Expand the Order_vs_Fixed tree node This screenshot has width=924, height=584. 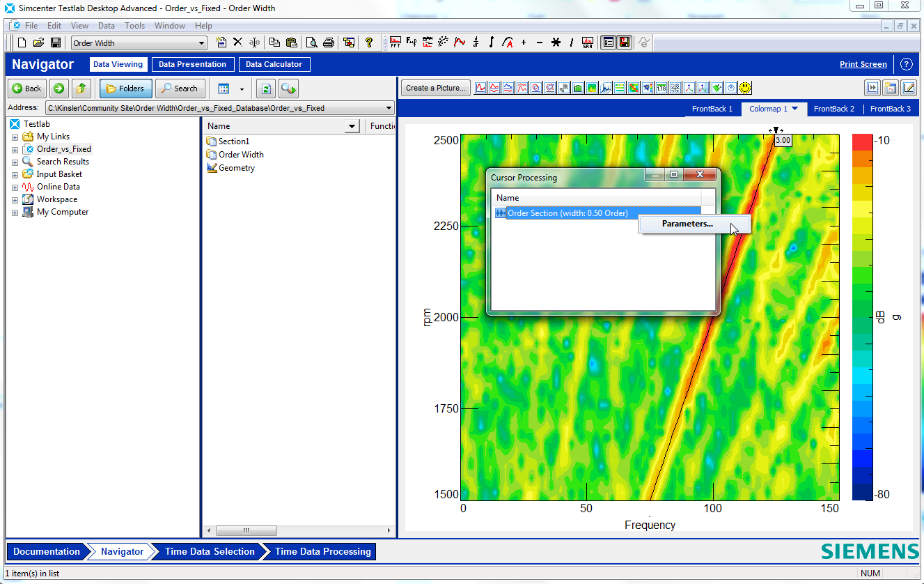(x=15, y=149)
